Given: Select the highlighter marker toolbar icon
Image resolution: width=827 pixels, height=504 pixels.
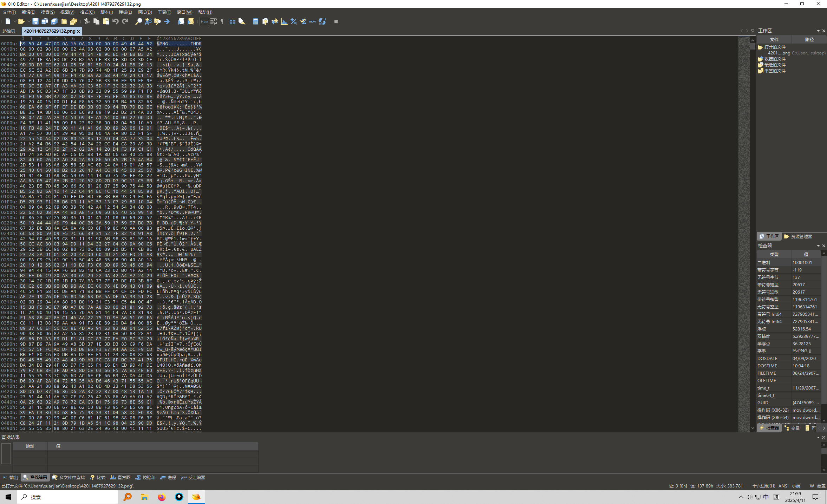Looking at the screenshot, I should [x=242, y=22].
